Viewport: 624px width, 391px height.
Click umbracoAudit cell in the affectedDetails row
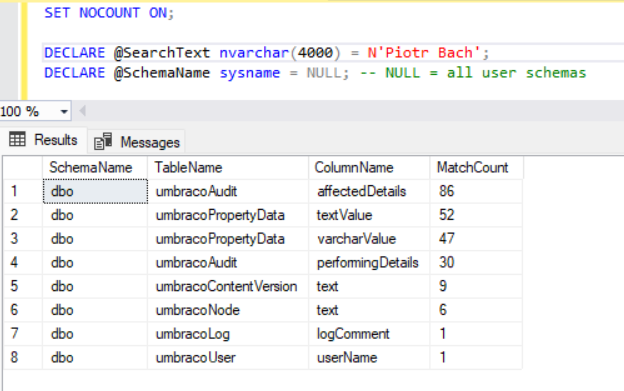228,191
